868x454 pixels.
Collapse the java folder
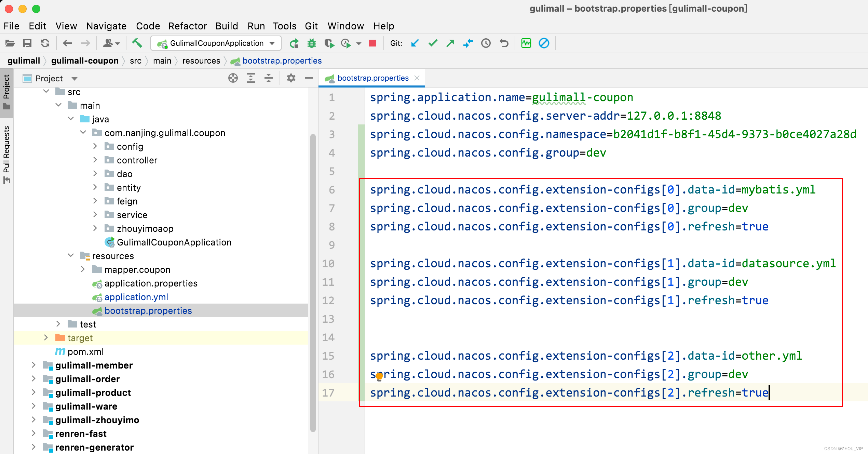tap(71, 119)
